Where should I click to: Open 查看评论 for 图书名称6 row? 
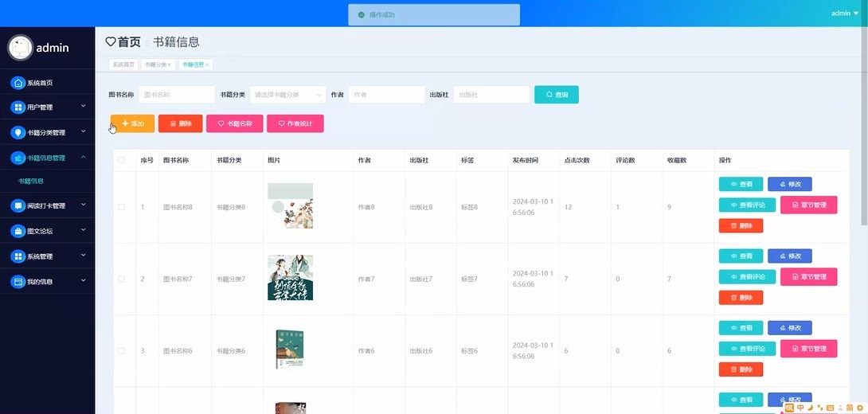point(747,349)
